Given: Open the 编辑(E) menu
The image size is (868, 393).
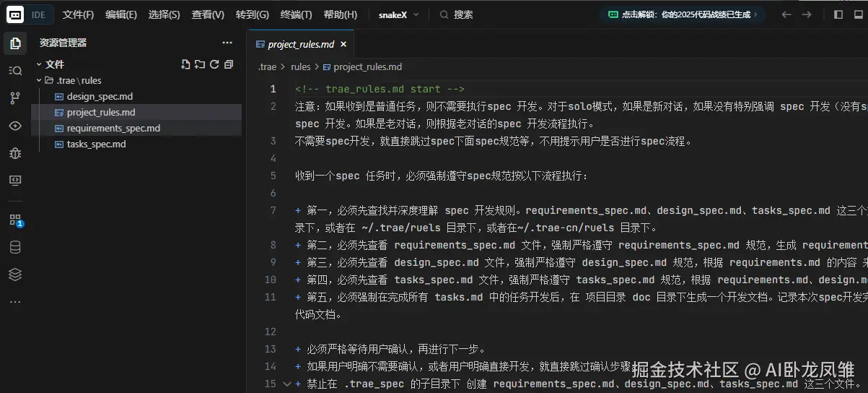Looking at the screenshot, I should coord(121,14).
